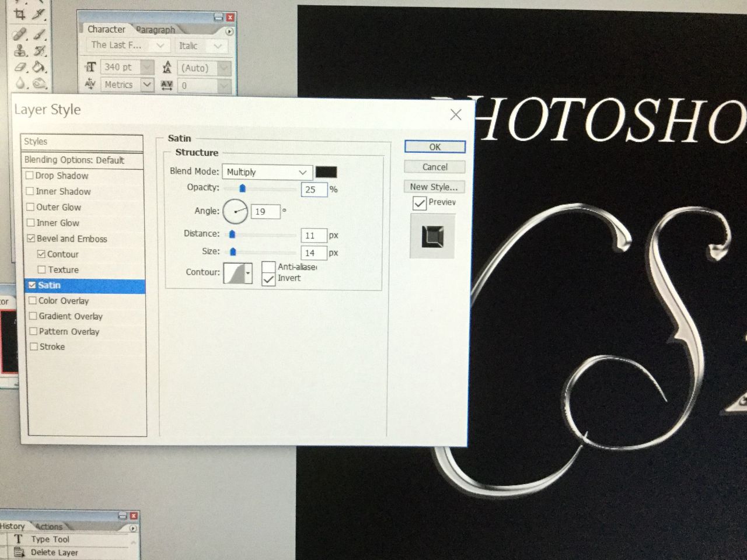Enable the Pattern Overlay checkbox
Screen dimensions: 747x560
[x=34, y=331]
